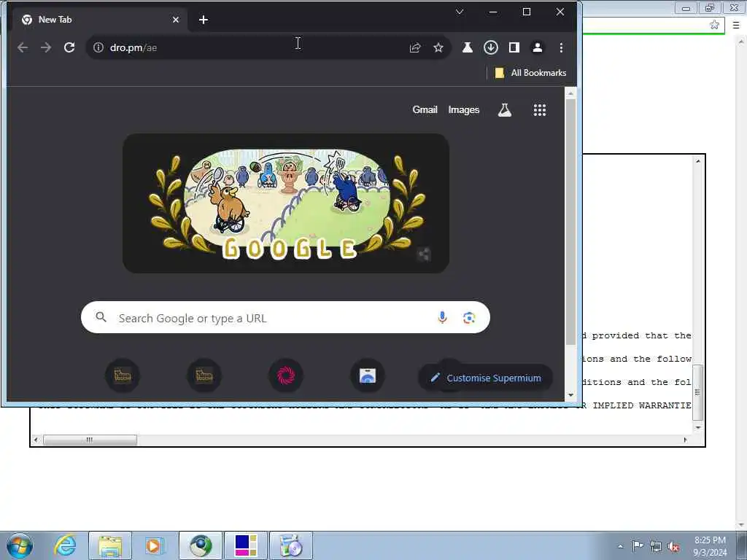The image size is (747, 560).
Task: Open the profile avatar menu
Action: 538,47
